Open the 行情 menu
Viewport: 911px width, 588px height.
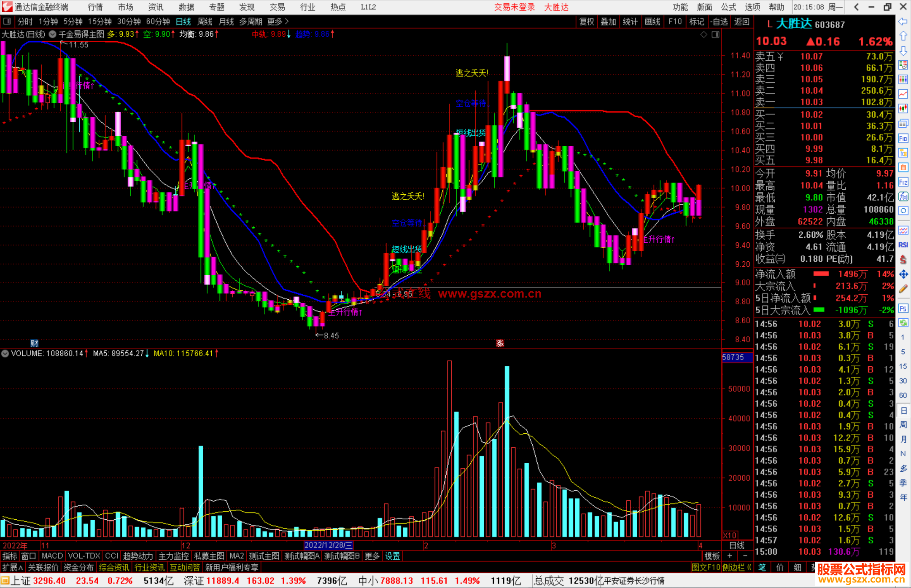[95, 7]
